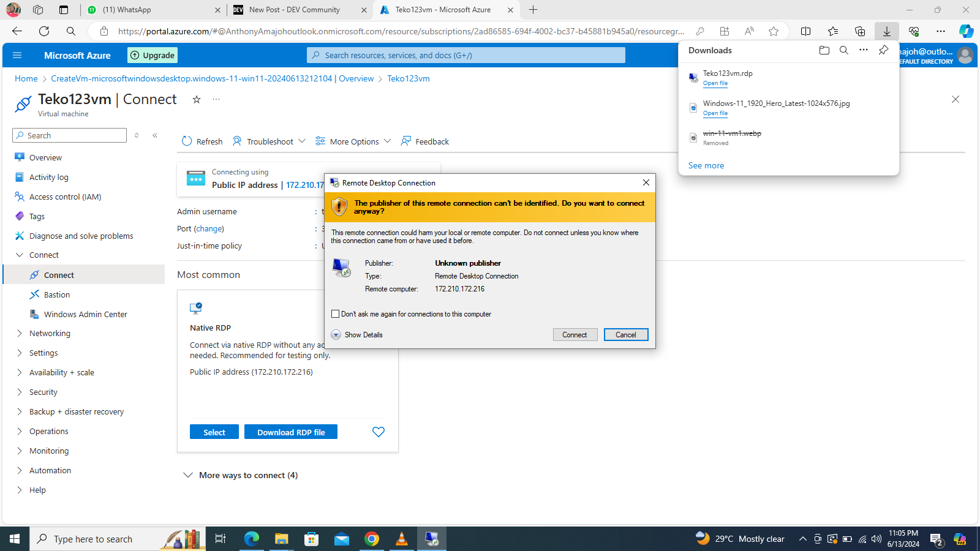Click Home breadcrumb link
Viewport: 980px width, 551px height.
(26, 78)
